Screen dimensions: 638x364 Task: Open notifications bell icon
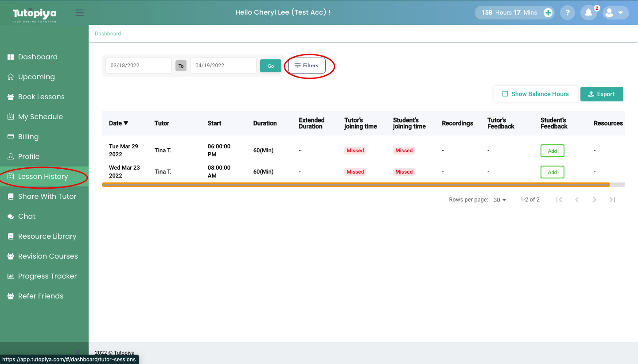[x=588, y=12]
